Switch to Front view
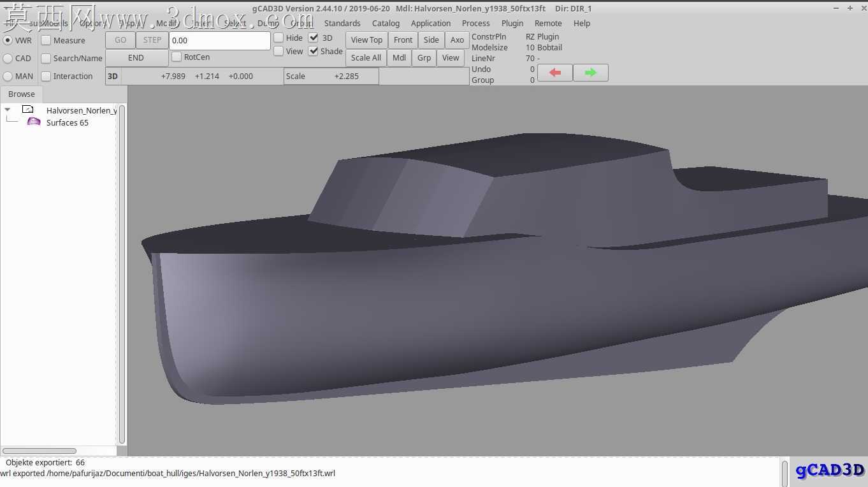This screenshot has height=487, width=868. coord(403,40)
